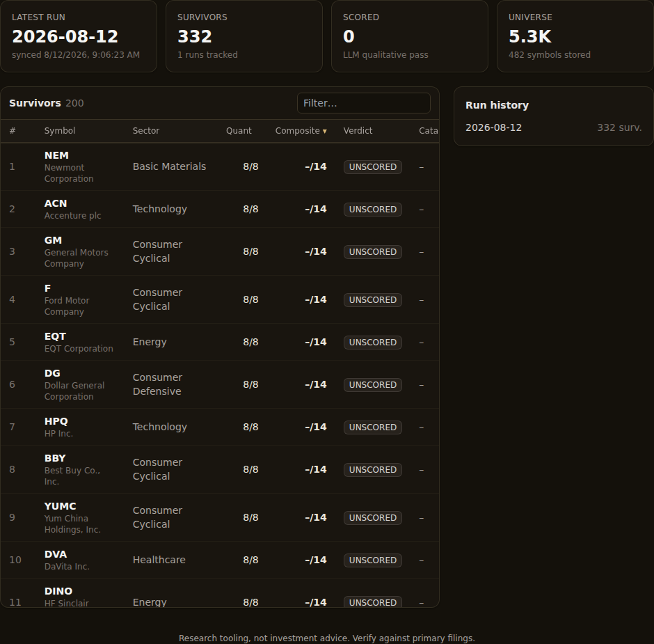Click UNSCORED badge in DG row

coord(372,385)
